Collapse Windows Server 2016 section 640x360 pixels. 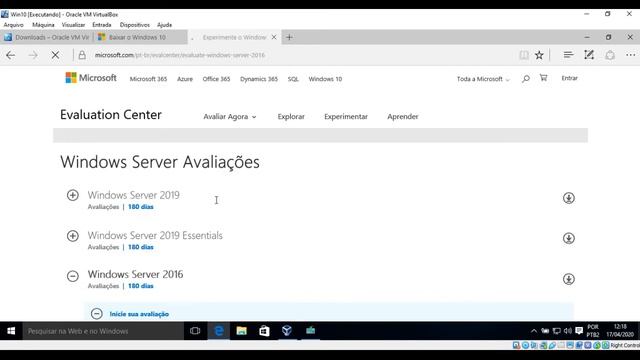click(x=73, y=276)
